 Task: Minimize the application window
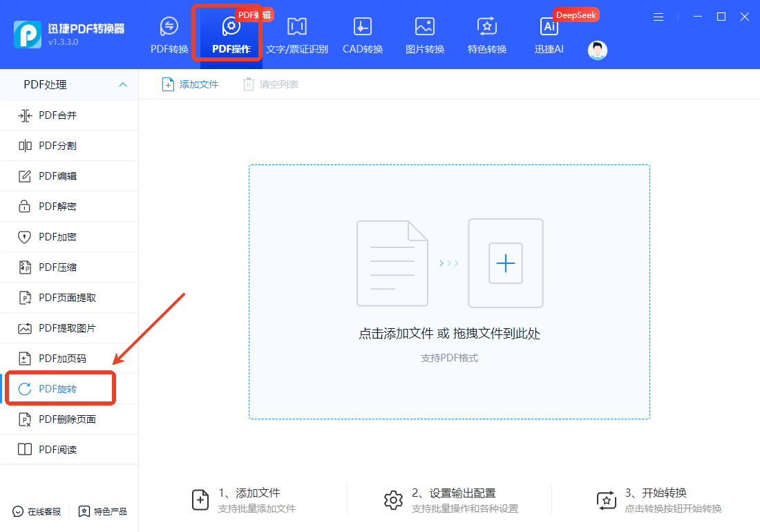click(x=698, y=17)
